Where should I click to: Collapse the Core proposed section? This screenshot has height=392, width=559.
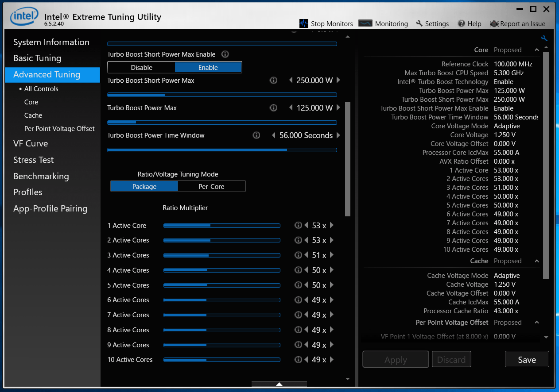pos(537,50)
